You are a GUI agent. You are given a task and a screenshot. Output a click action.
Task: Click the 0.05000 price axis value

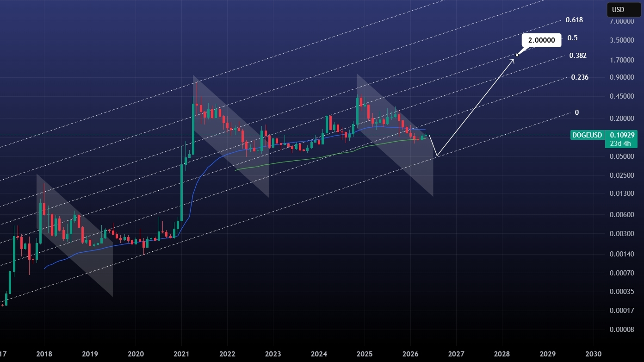pos(622,156)
